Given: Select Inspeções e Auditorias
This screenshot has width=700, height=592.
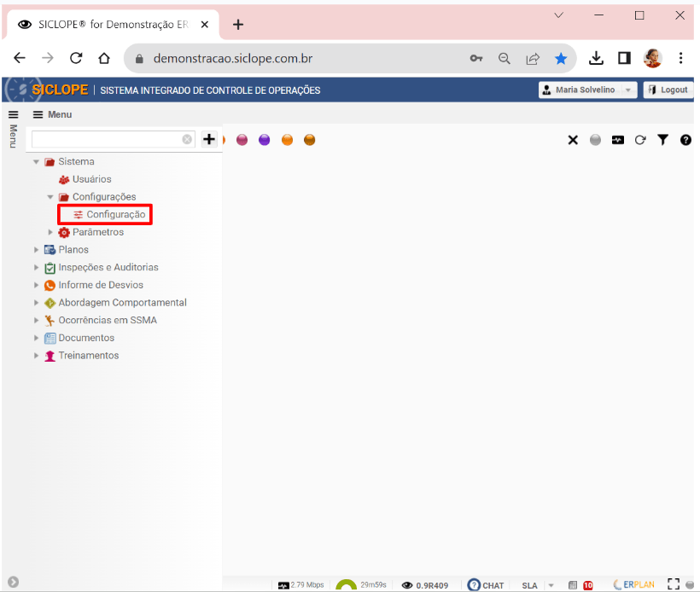Looking at the screenshot, I should tap(108, 267).
